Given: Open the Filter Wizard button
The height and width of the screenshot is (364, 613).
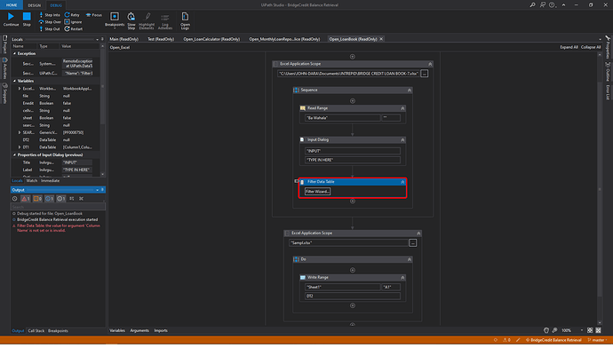Looking at the screenshot, I should (317, 191).
